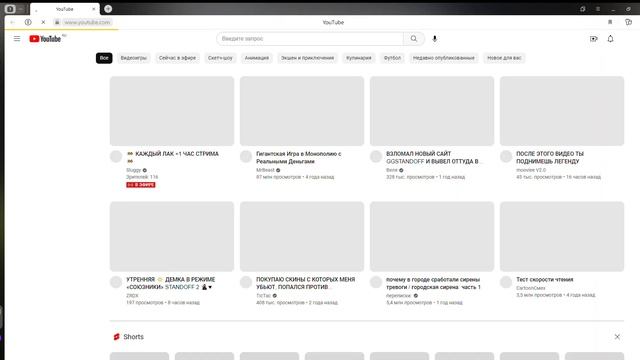Open channel avatar beside ПОКУПАЮ СКИНЫ video
The image size is (640, 360).
[x=246, y=282]
